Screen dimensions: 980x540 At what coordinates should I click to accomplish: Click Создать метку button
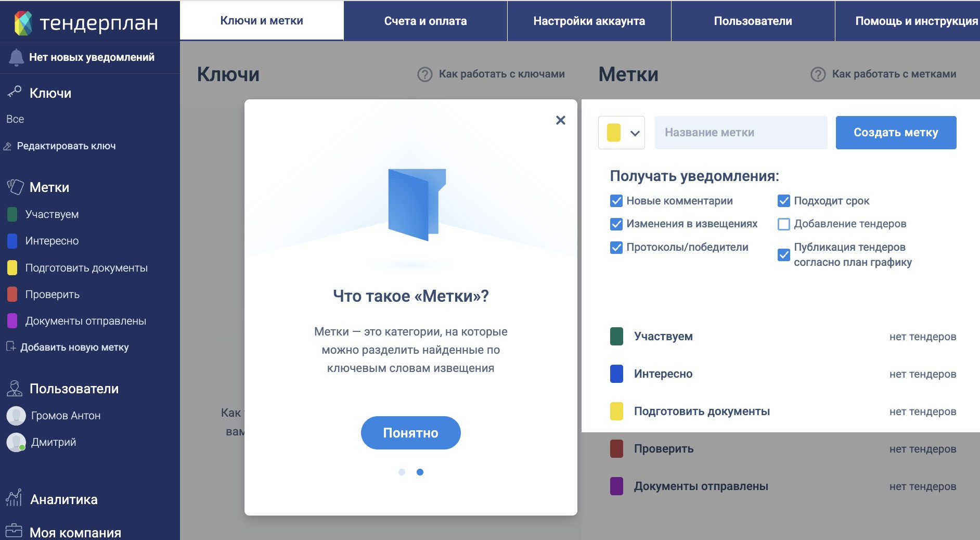[x=896, y=133]
